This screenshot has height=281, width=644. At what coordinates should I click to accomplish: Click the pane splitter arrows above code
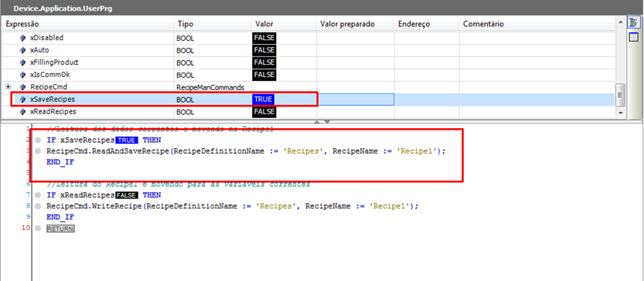322,122
